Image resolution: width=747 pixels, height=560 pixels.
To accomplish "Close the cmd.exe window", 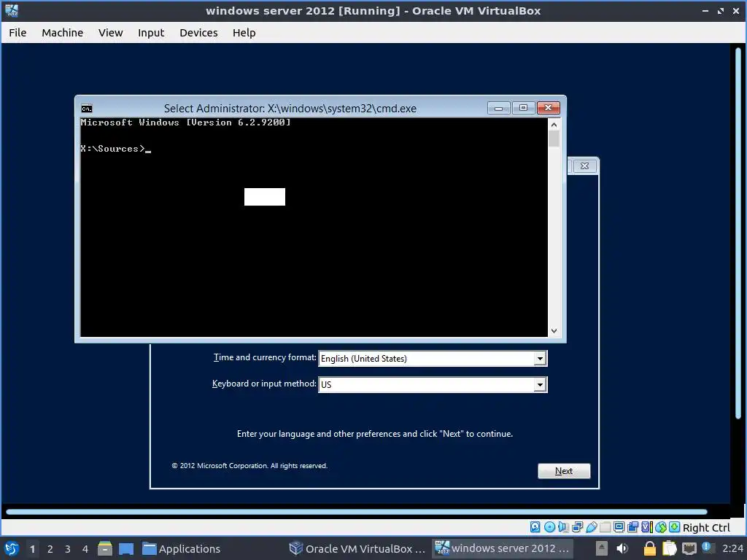I will (x=549, y=108).
